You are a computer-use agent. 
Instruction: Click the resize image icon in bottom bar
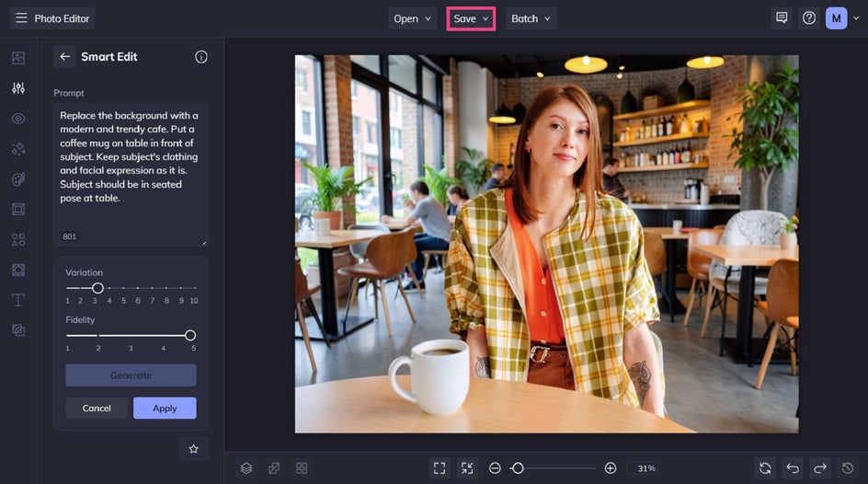pyautogui.click(x=274, y=468)
